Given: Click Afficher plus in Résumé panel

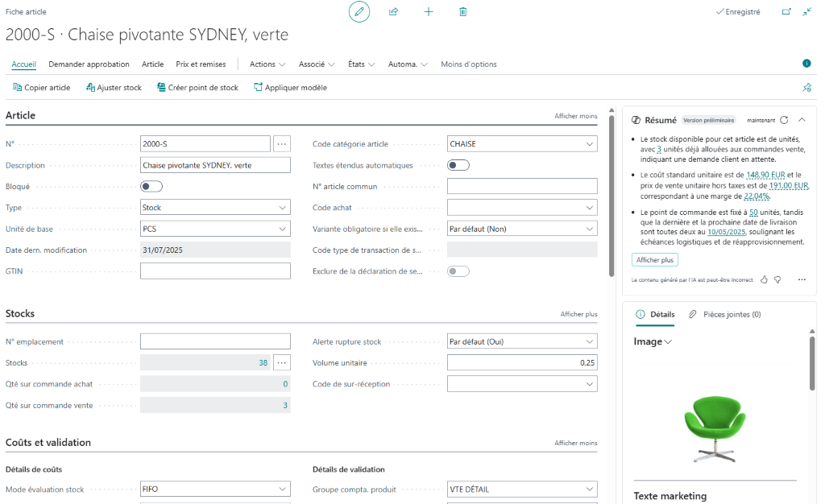Looking at the screenshot, I should click(x=654, y=260).
